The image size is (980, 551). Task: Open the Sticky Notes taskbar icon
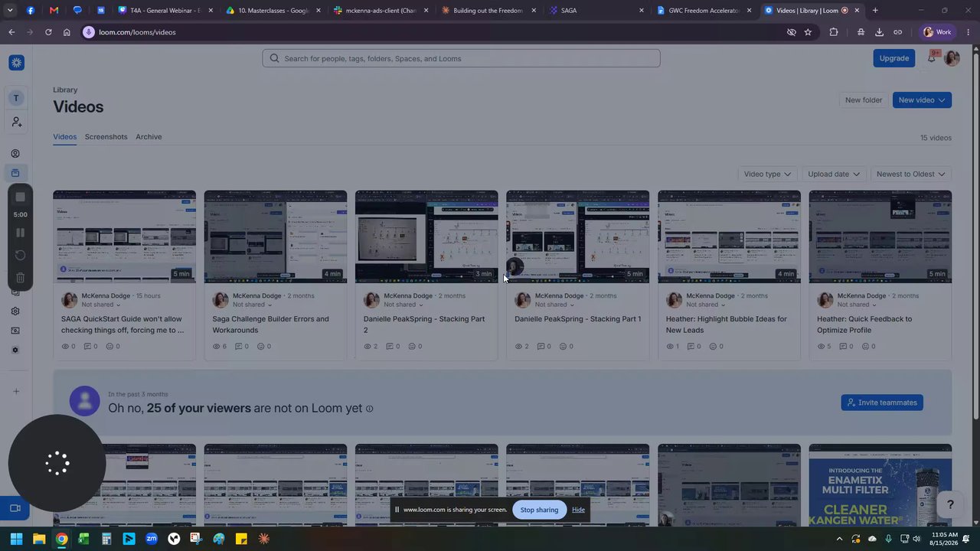coord(241,539)
